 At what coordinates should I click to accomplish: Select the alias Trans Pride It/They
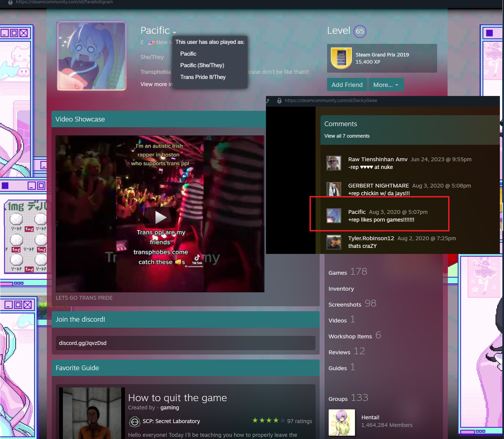coord(203,77)
